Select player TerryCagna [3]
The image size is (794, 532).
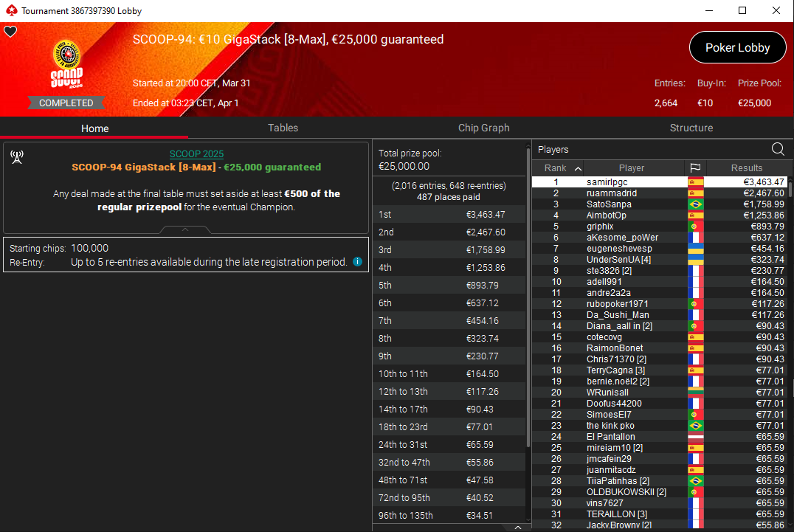(659, 370)
